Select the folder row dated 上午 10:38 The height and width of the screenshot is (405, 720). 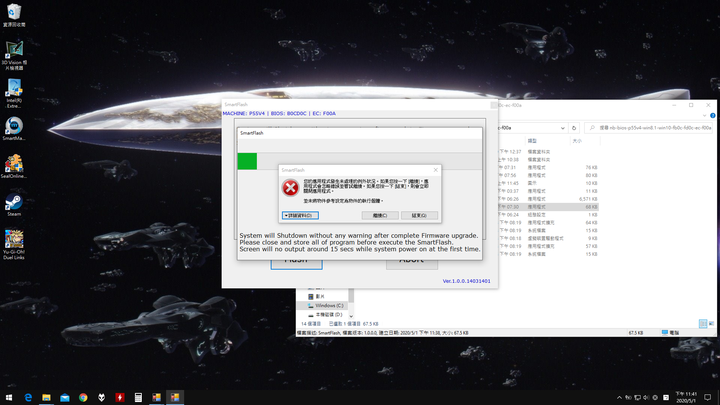pos(548,160)
